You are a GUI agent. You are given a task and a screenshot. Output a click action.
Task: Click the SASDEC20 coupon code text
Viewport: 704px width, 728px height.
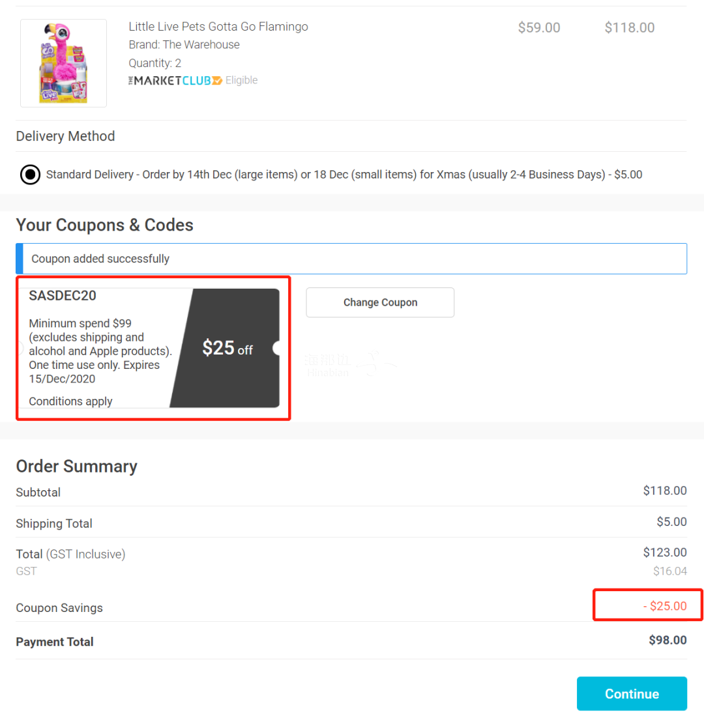coord(63,295)
